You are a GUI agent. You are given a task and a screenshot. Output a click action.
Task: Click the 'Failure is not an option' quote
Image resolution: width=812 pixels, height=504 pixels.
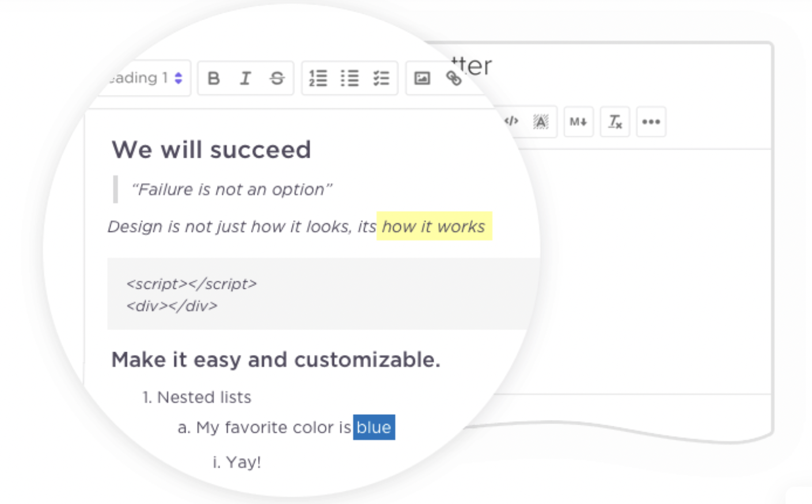pos(232,189)
